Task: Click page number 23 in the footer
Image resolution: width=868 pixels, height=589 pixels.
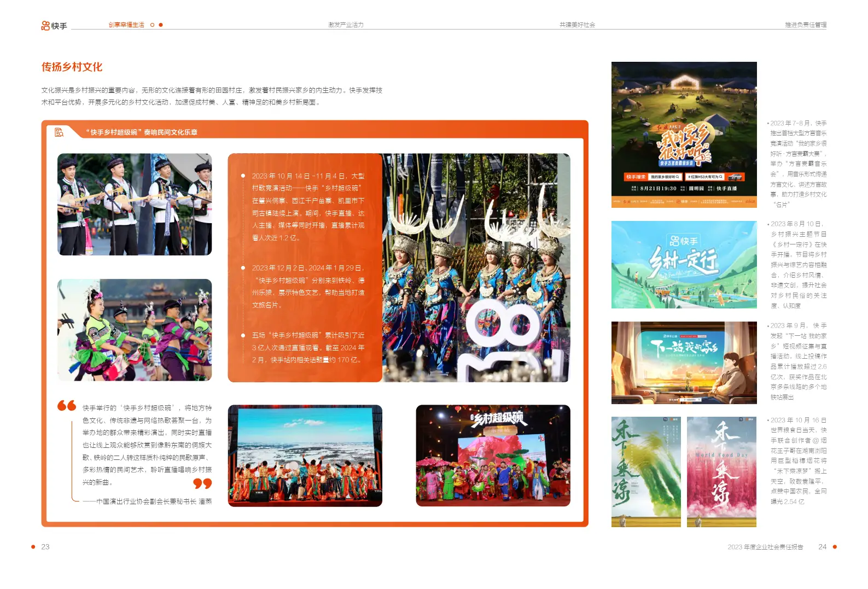Action: 45,547
